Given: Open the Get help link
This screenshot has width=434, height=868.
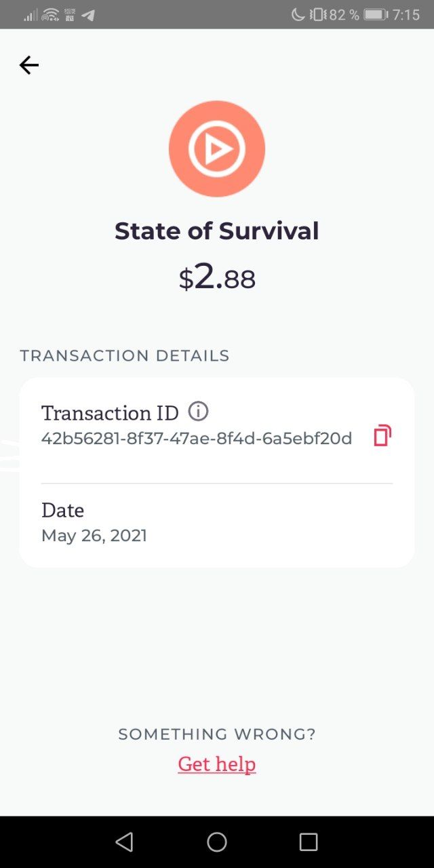Looking at the screenshot, I should coord(217,764).
